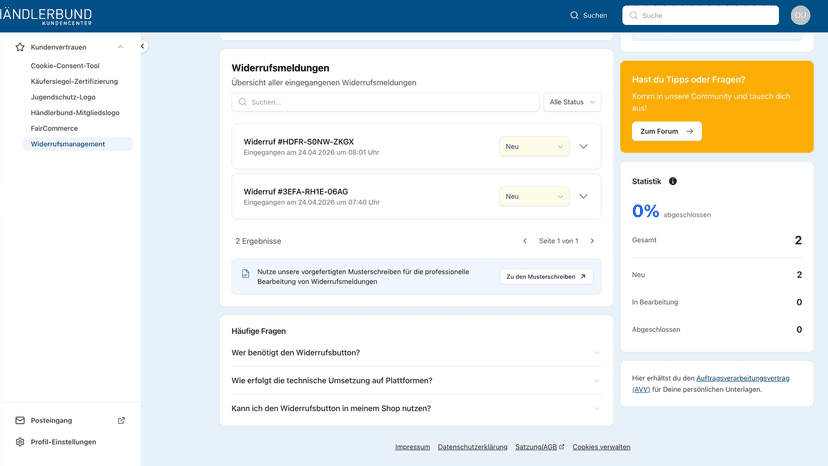
Task: Change status of Widerruf #HDFR-S0NW-ZKGX
Action: point(534,146)
